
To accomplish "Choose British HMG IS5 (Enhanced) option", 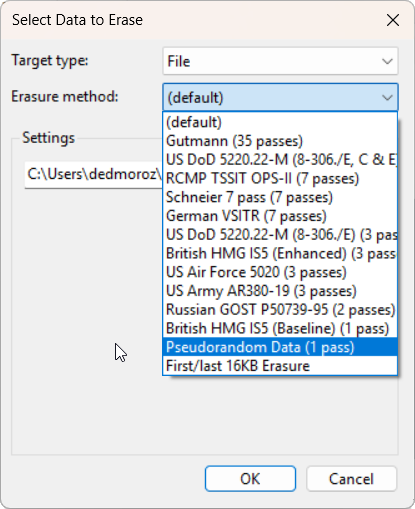I will (x=280, y=253).
